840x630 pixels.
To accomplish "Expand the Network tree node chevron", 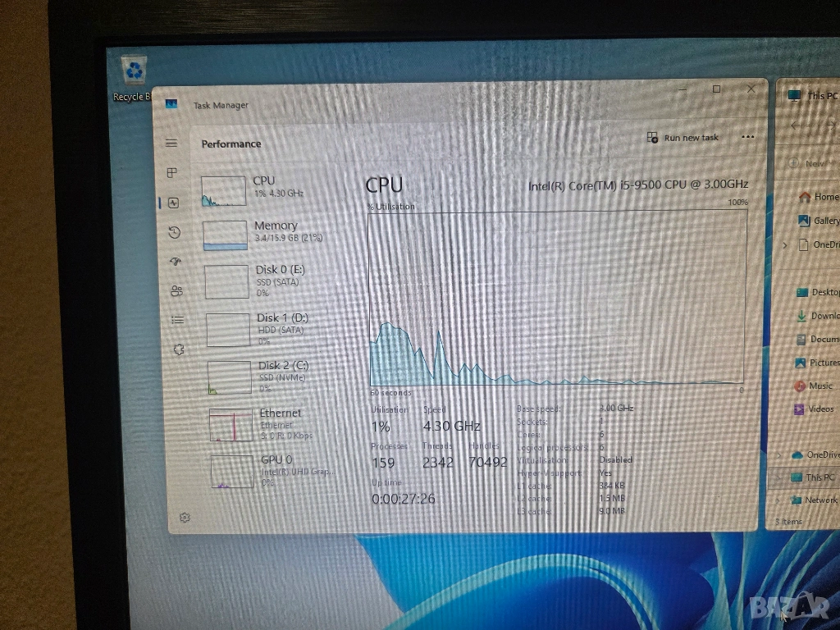I will pyautogui.click(x=779, y=500).
